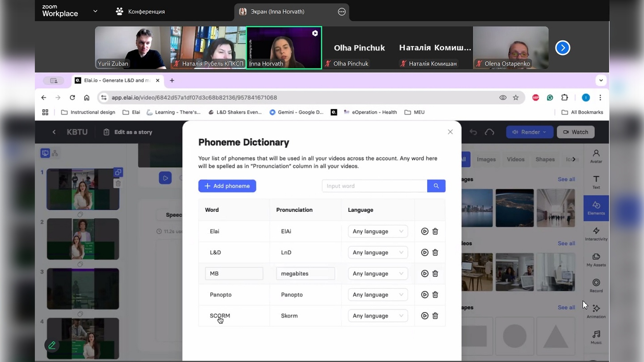Open the Avatar sidebar panel
The width and height of the screenshot is (644, 362).
pyautogui.click(x=596, y=156)
